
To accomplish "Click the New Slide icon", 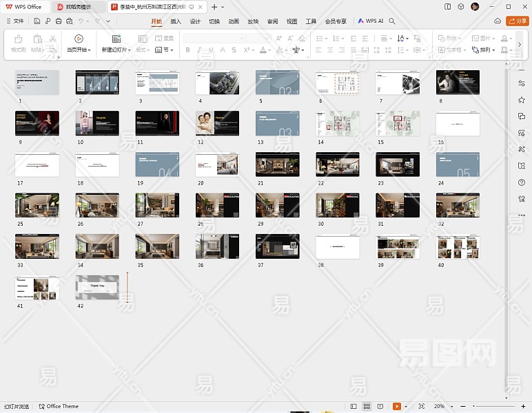I will pyautogui.click(x=116, y=39).
